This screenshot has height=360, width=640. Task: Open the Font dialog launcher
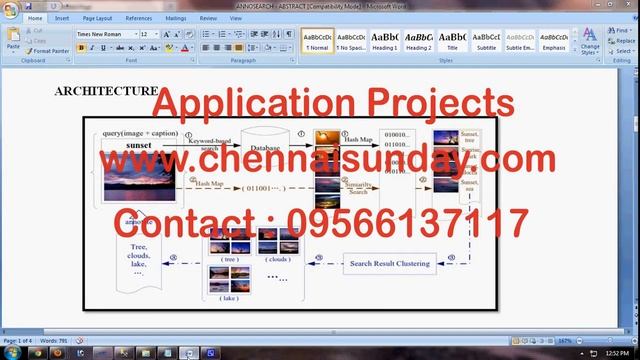point(193,60)
